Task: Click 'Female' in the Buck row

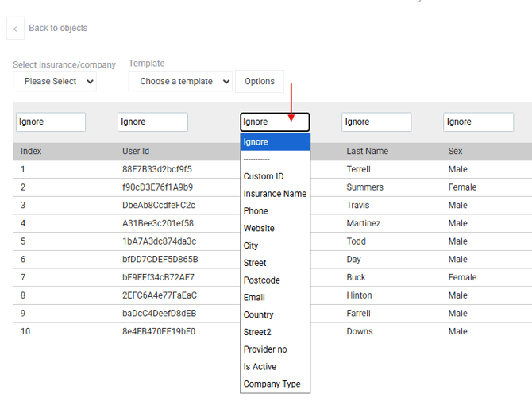Action: (x=462, y=277)
